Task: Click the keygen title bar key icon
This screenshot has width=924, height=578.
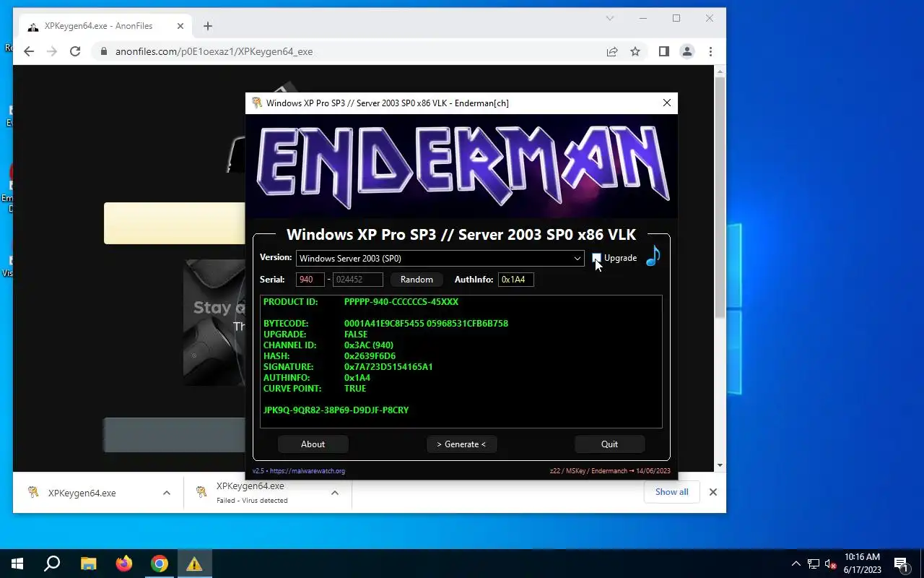Action: click(x=256, y=103)
